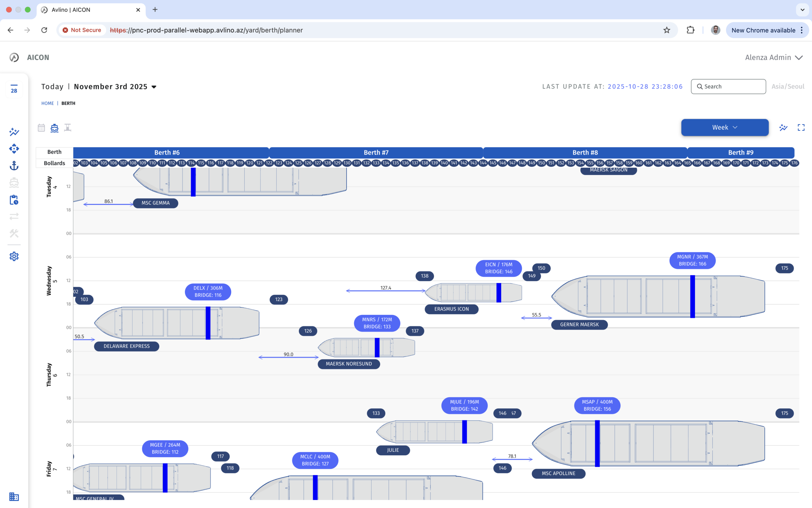Select the MSC Apolline ship graphic
This screenshot has width=812, height=508.
pyautogui.click(x=648, y=444)
